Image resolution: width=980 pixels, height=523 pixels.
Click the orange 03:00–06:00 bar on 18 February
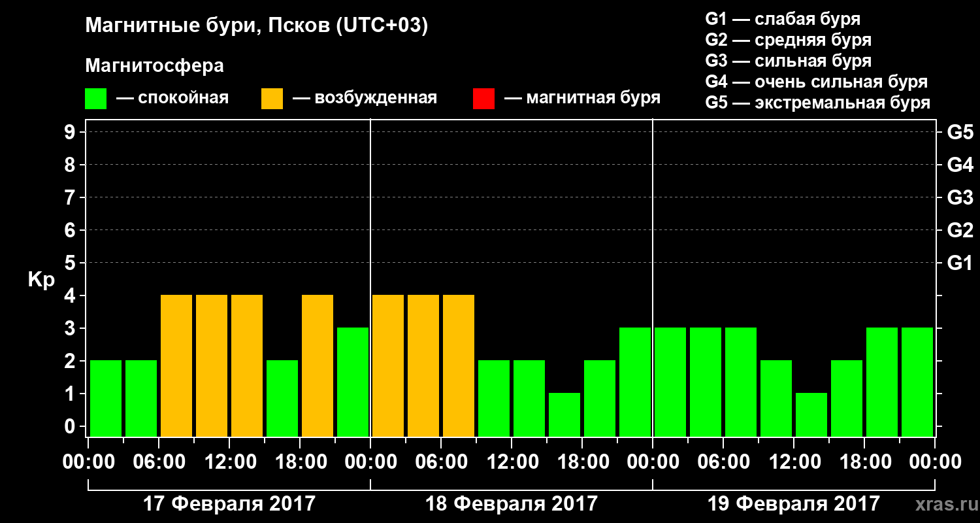click(423, 365)
